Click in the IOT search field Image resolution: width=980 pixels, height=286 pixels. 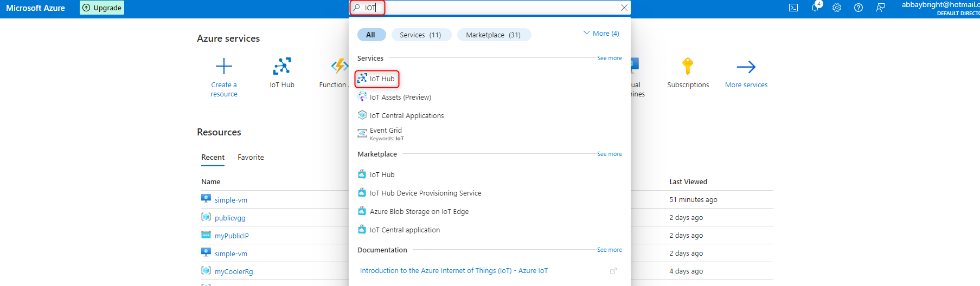click(488, 8)
